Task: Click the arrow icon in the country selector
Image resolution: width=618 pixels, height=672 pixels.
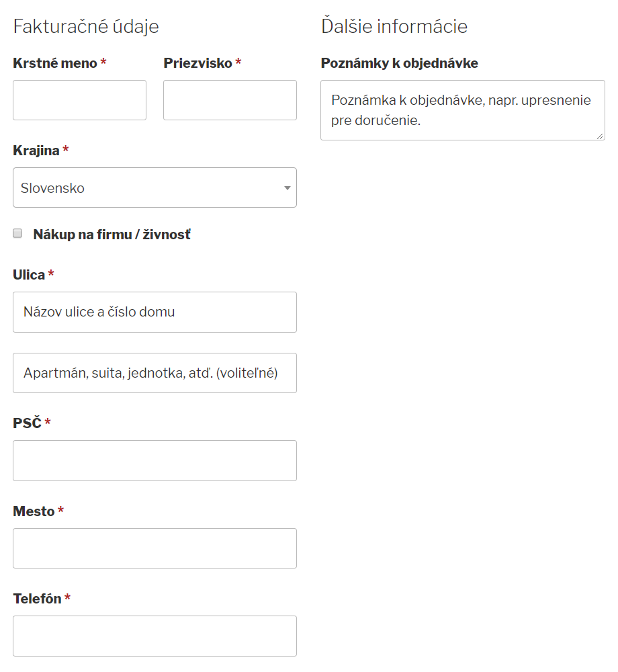Action: pyautogui.click(x=287, y=188)
